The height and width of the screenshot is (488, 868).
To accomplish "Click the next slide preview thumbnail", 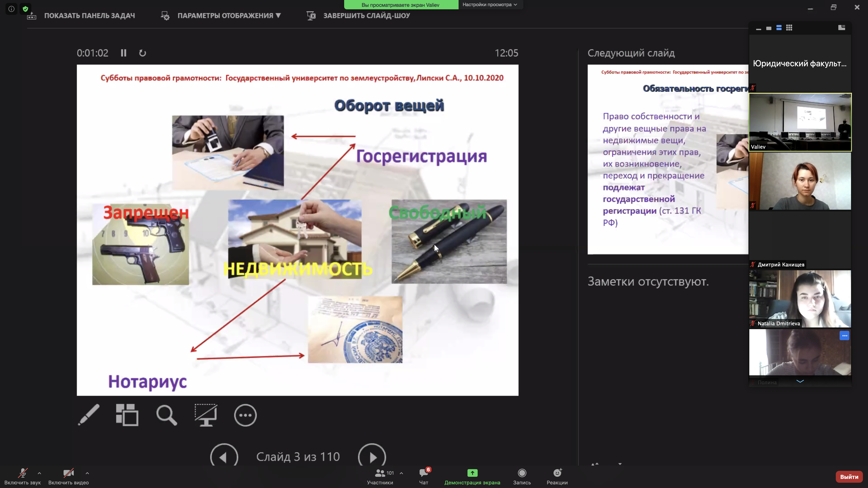I will (668, 159).
